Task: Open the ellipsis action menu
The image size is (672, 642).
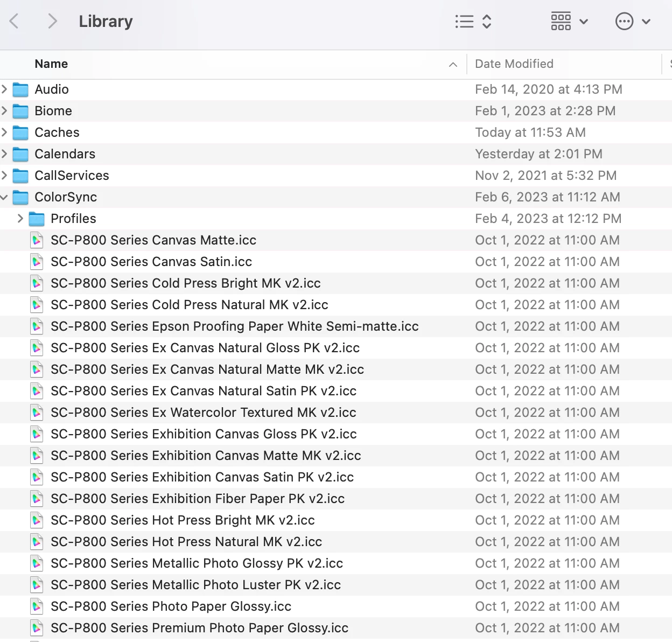Action: (633, 22)
